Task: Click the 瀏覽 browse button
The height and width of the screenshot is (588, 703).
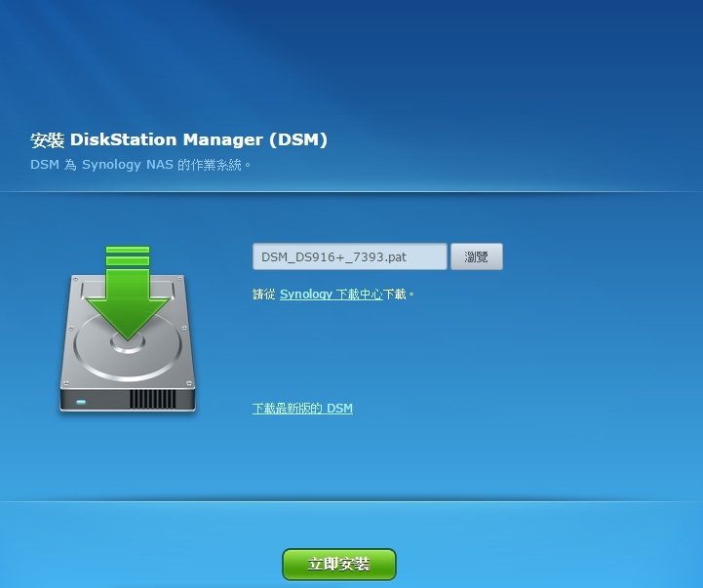Action: point(477,256)
